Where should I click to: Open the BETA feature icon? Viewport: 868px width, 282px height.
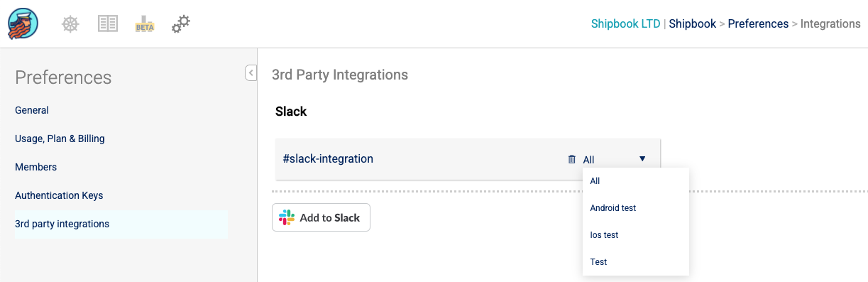(145, 24)
